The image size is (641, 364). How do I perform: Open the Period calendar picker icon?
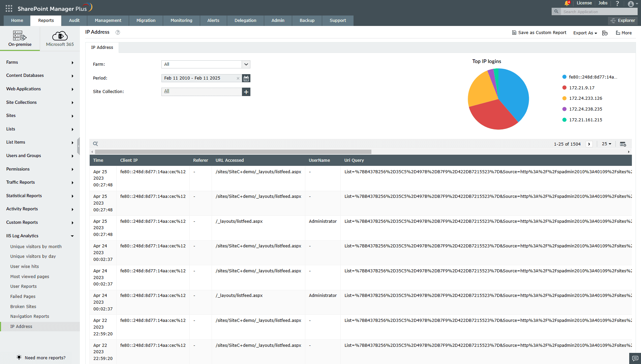coord(246,78)
